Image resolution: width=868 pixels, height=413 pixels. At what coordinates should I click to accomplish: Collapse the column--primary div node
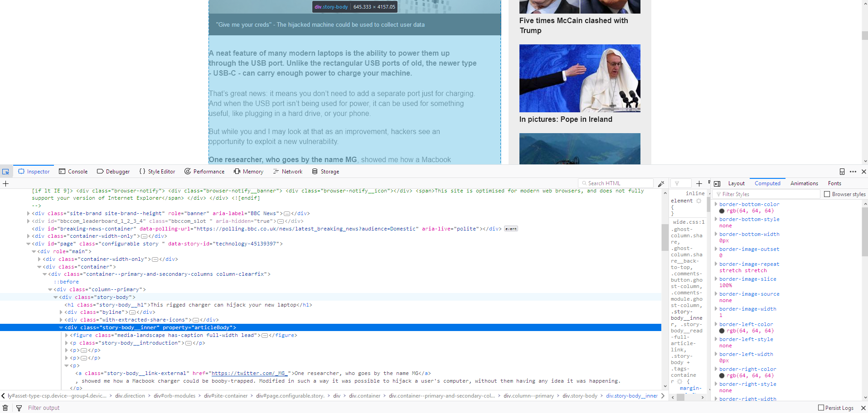click(50, 289)
